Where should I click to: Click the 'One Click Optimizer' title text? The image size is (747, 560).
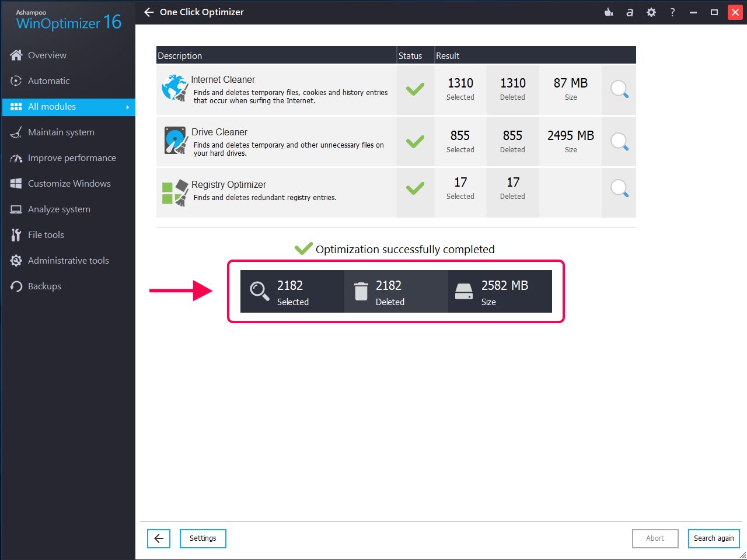pos(202,12)
